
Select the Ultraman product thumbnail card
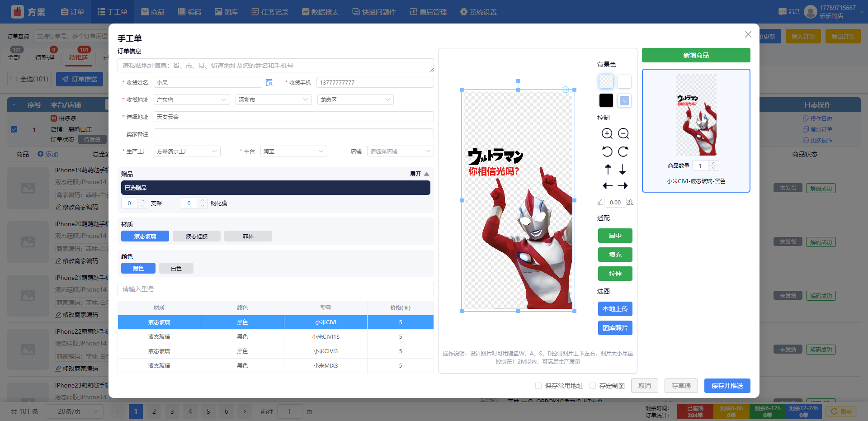tap(696, 131)
